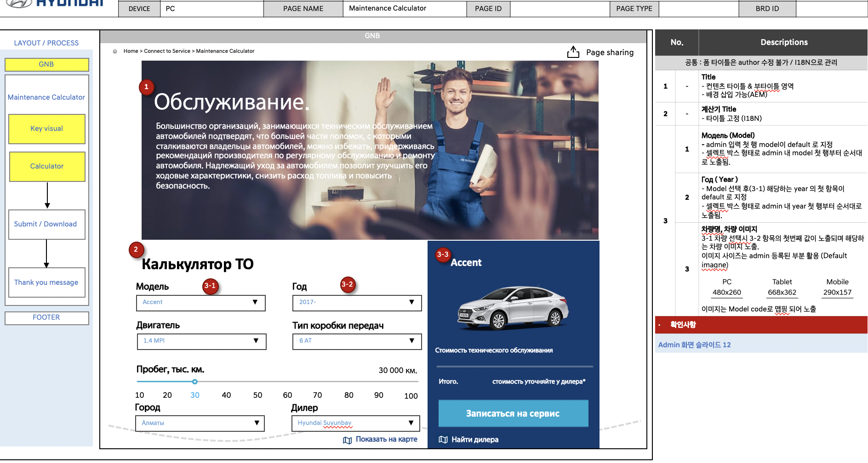868x463 pixels.
Task: Select the Key visual block in layout panel
Action: point(47,129)
